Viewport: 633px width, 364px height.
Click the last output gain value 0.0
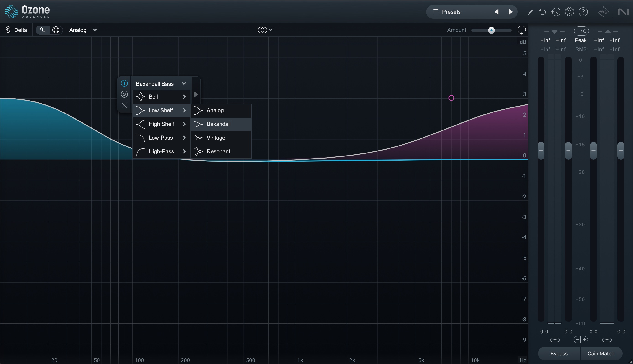tap(621, 332)
